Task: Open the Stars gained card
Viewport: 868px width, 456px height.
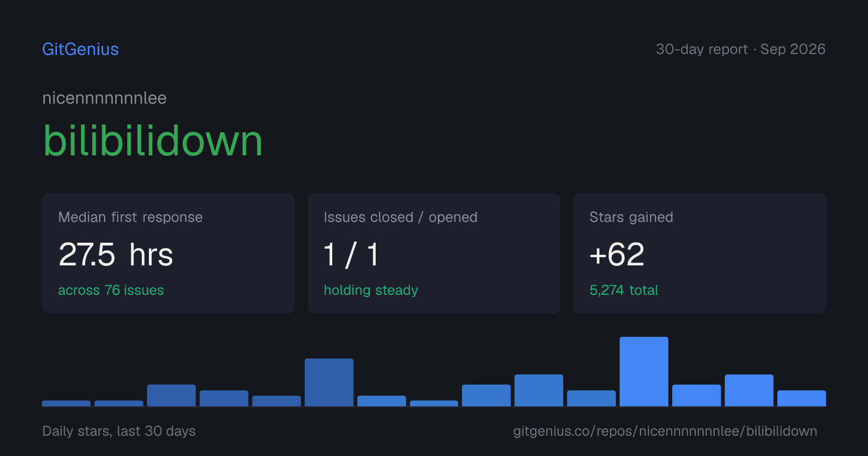Action: click(700, 253)
